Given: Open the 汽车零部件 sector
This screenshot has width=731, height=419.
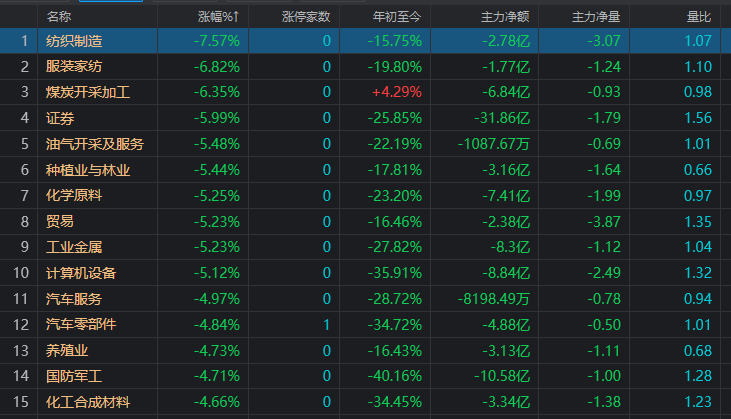Looking at the screenshot, I should tap(81, 324).
